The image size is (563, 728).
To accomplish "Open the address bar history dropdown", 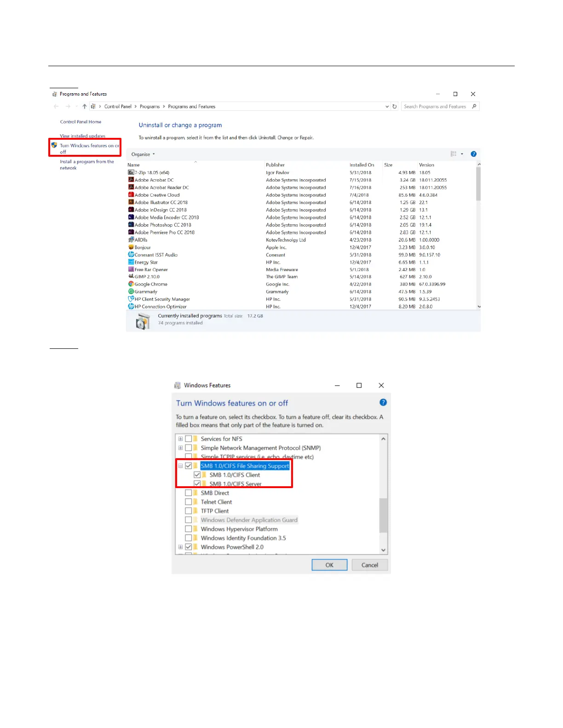I will [387, 106].
